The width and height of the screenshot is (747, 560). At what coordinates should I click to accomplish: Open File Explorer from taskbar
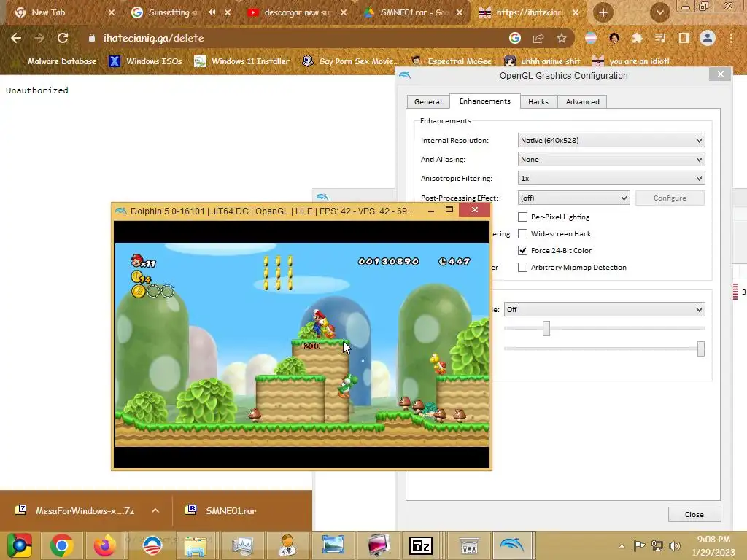(196, 545)
